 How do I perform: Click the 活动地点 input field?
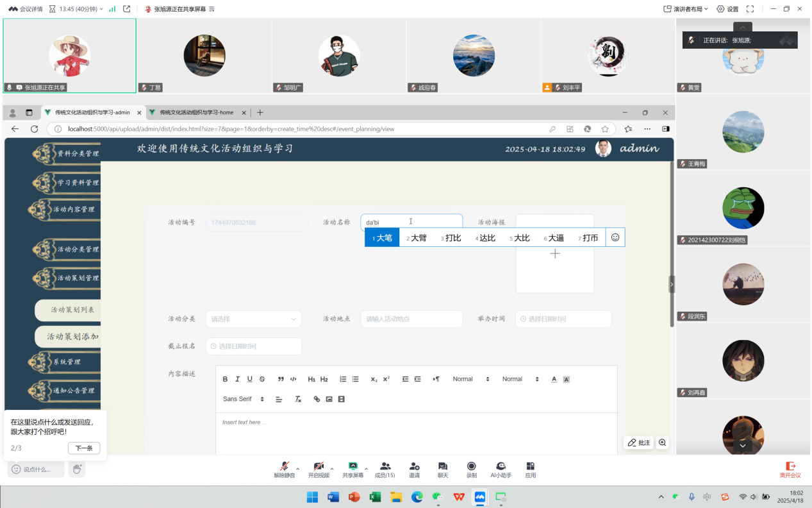[x=411, y=319]
